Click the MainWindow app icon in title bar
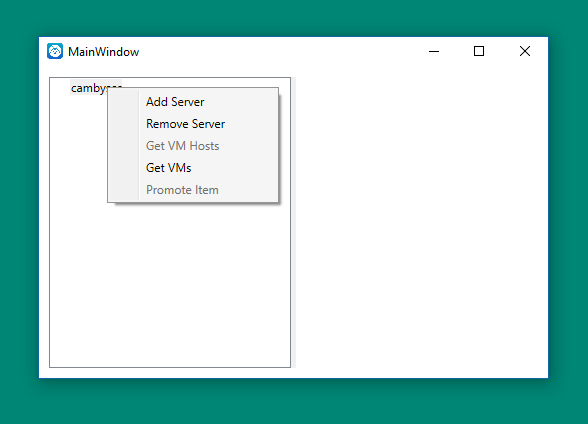 [x=55, y=51]
